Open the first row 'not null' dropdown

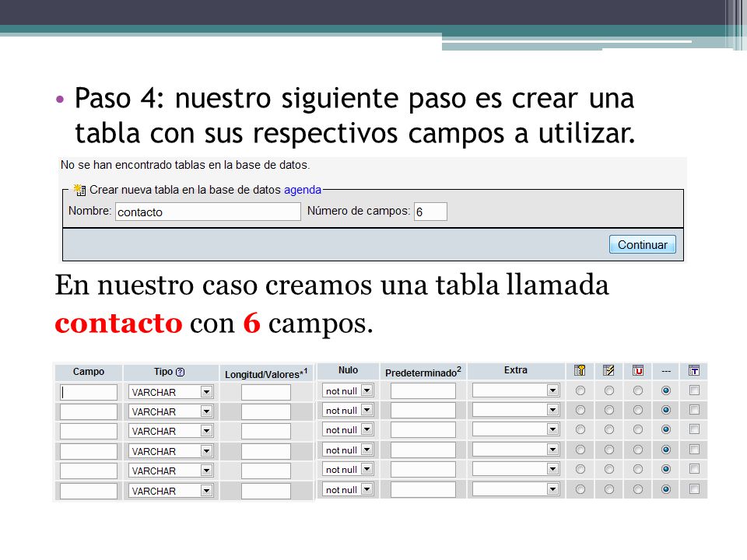click(347, 390)
